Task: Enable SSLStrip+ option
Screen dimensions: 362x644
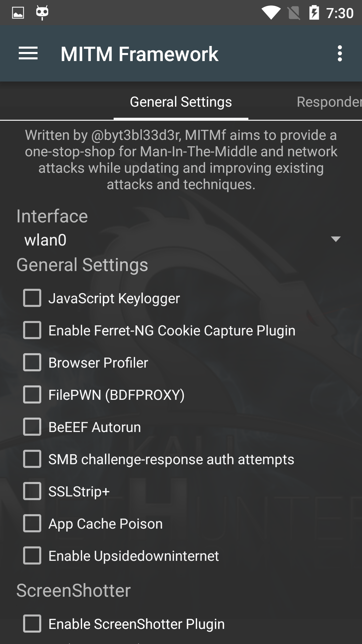Action: click(x=32, y=491)
